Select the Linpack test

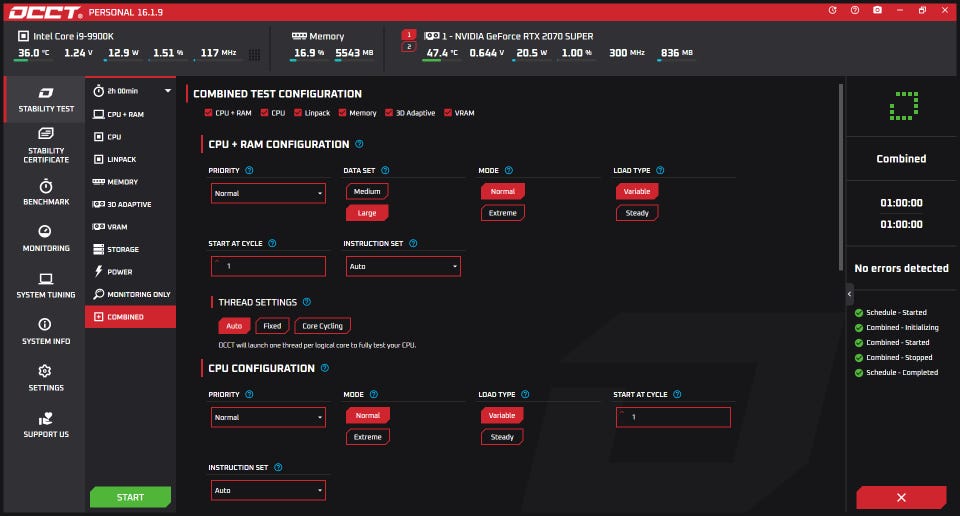tap(130, 159)
